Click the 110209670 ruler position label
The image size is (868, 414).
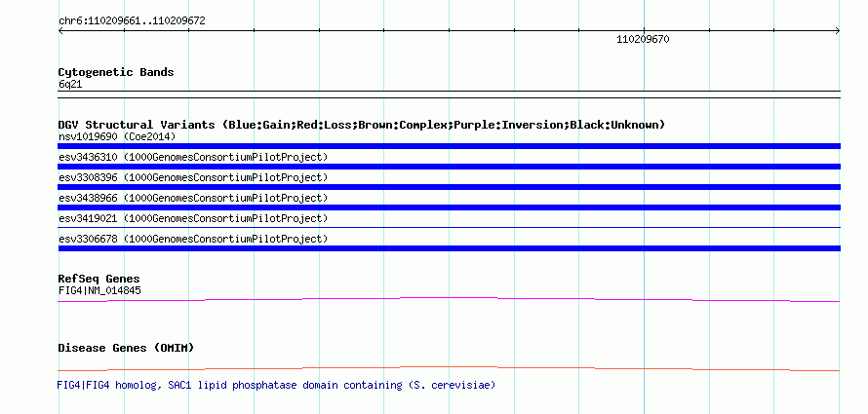point(643,39)
